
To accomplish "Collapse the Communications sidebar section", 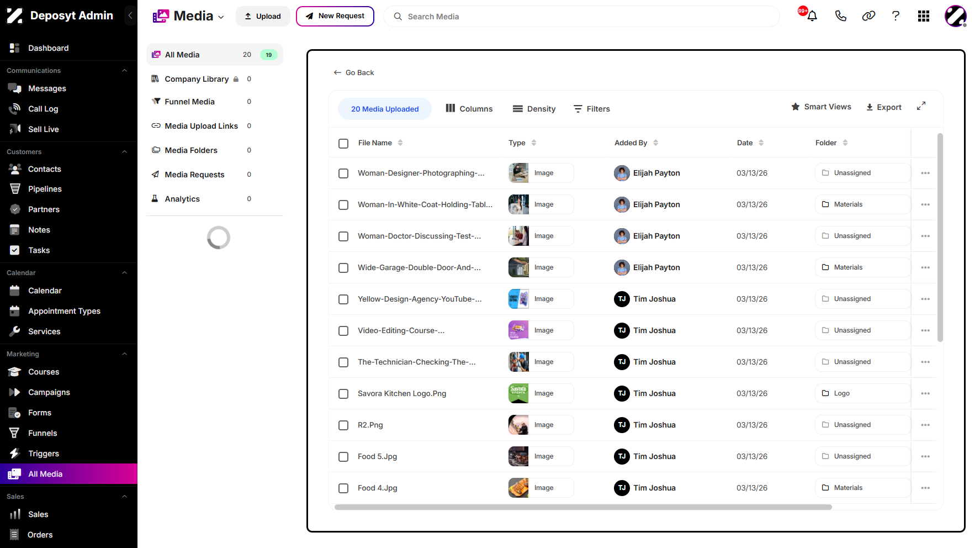I will coord(124,71).
